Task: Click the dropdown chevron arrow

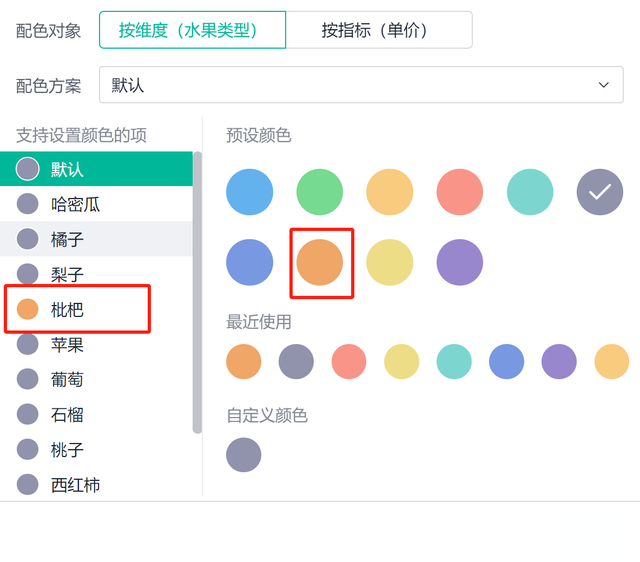Action: (603, 85)
